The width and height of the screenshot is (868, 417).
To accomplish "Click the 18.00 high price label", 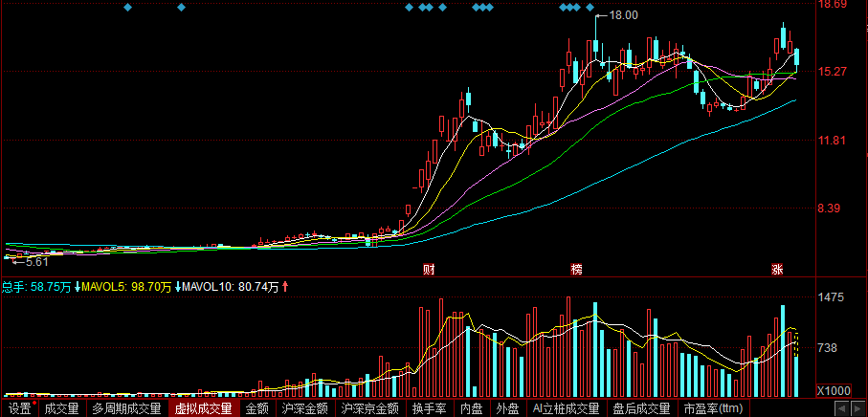I will click(623, 15).
